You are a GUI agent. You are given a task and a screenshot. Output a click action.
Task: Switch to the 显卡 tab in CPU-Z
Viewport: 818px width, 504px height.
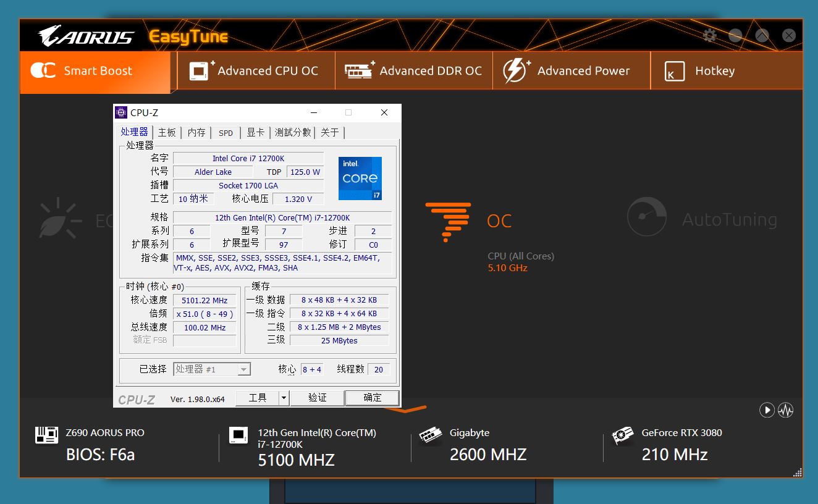256,133
